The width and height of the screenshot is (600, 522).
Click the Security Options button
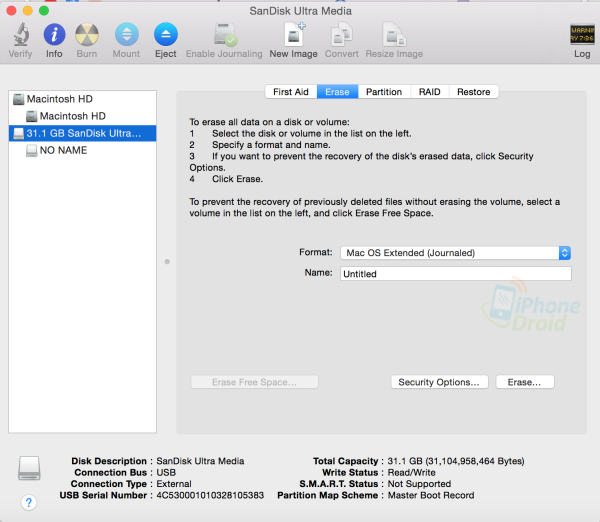[x=440, y=382]
